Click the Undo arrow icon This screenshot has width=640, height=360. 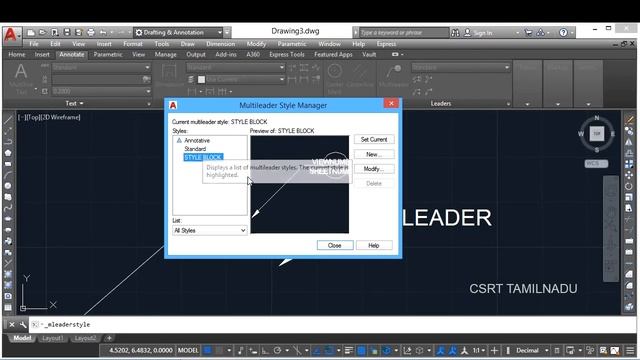click(103, 32)
